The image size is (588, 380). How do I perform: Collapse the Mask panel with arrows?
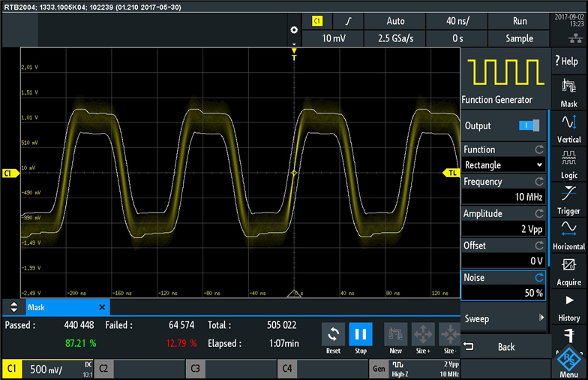(x=13, y=307)
